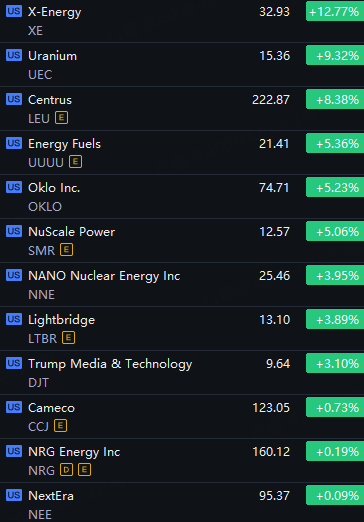Select the Lightbridge stock name
Screen dimensions: 364x522
(62, 320)
